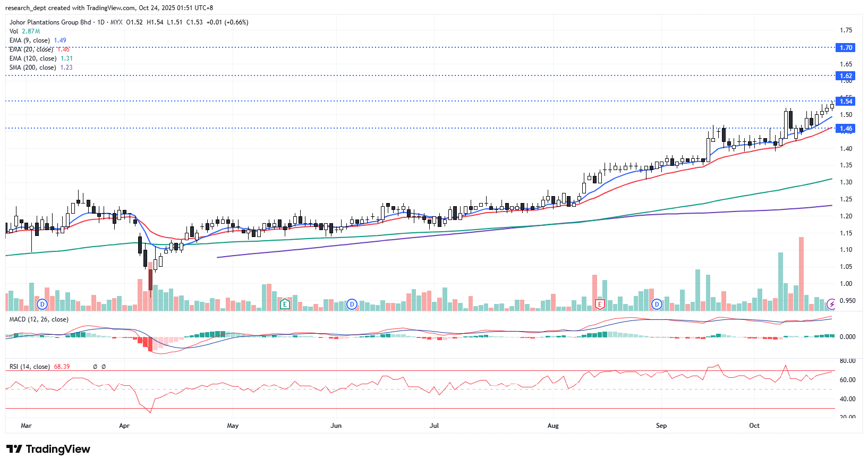This screenshot has height=465, width=868.
Task: Click the Oct label on time axis
Action: [x=754, y=426]
